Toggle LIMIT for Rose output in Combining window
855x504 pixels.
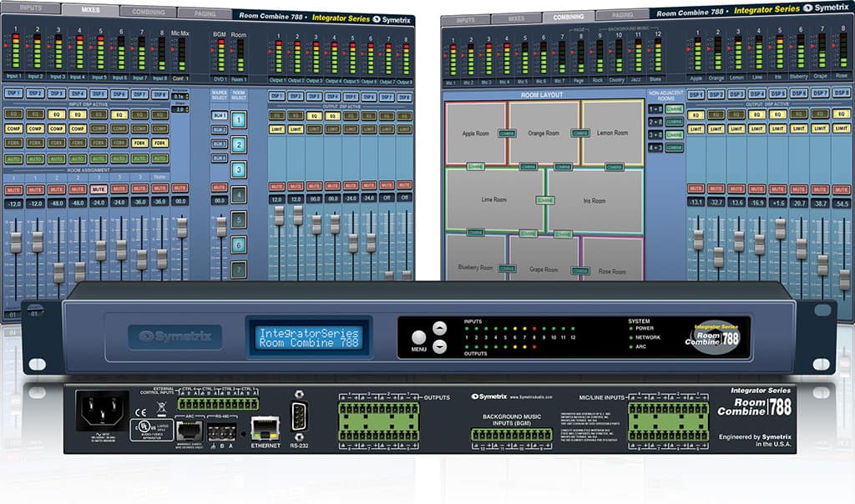pyautogui.click(x=841, y=128)
